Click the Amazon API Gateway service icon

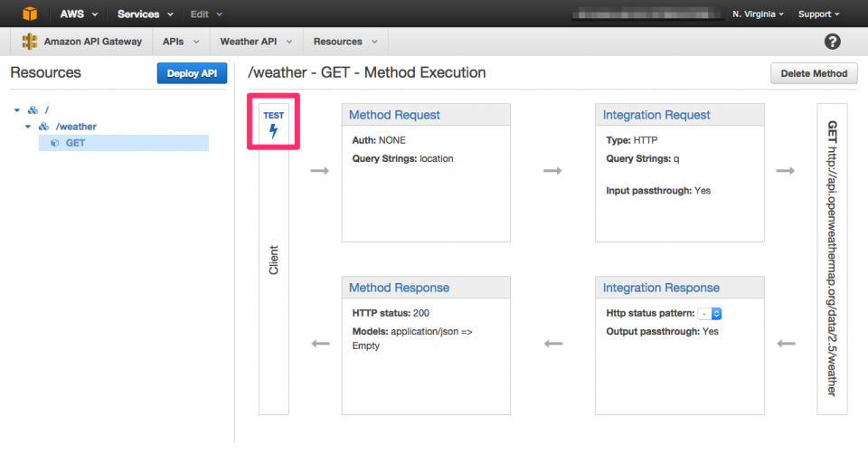[29, 41]
